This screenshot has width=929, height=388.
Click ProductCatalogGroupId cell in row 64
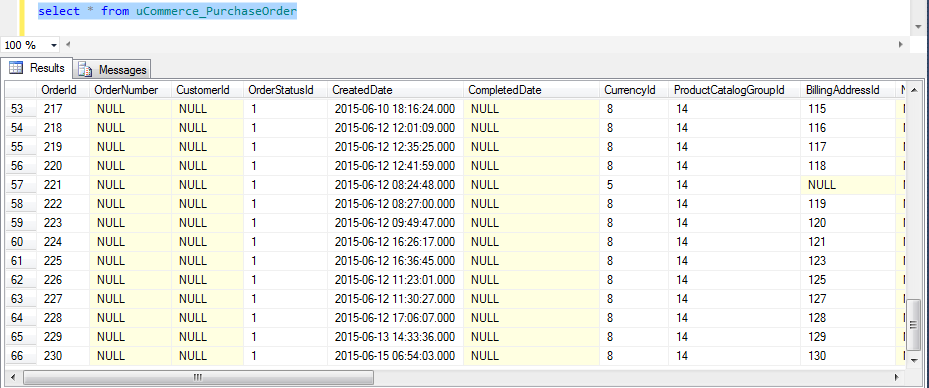(x=735, y=318)
